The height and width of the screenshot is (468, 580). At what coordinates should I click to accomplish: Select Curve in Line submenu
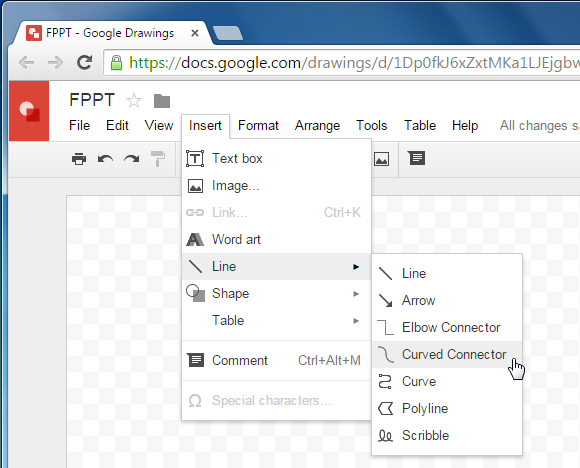[447, 381]
